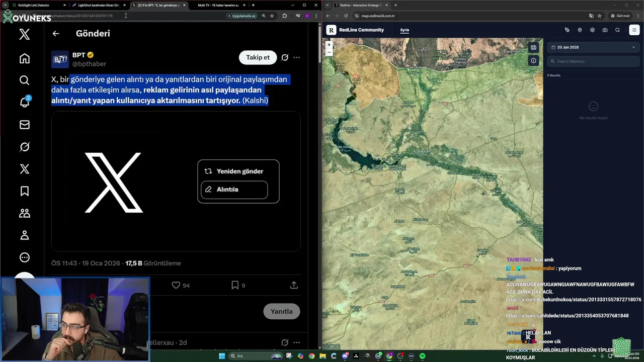Switch to LightShot browser tab
This screenshot has height=362, width=644.
pos(98,5)
